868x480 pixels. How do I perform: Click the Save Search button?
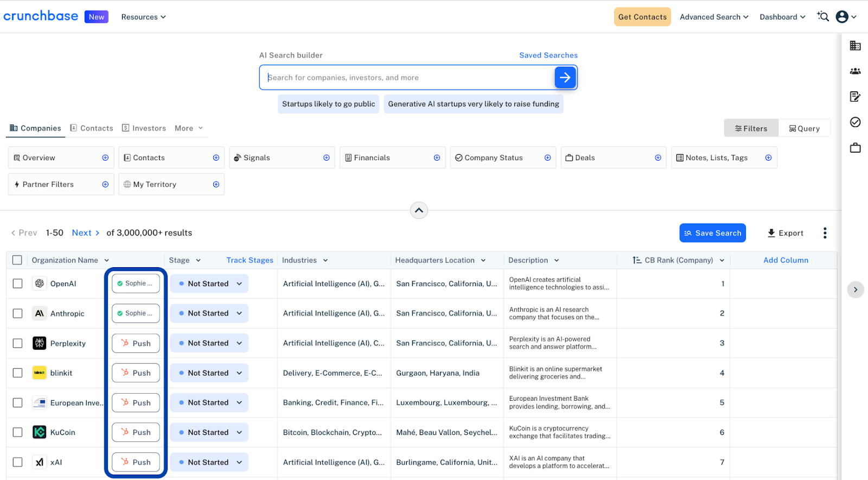713,233
